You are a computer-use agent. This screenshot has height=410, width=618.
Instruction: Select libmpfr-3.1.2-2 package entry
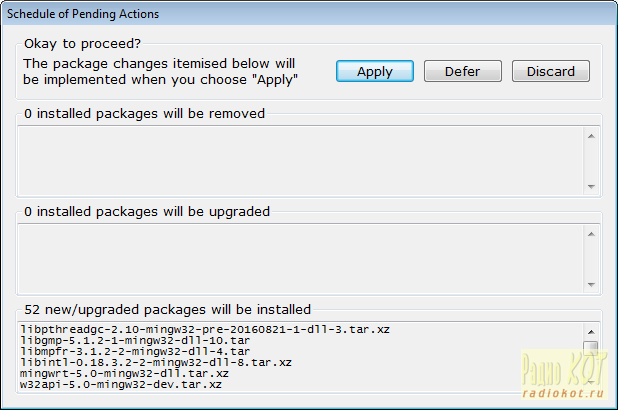pyautogui.click(x=135, y=352)
